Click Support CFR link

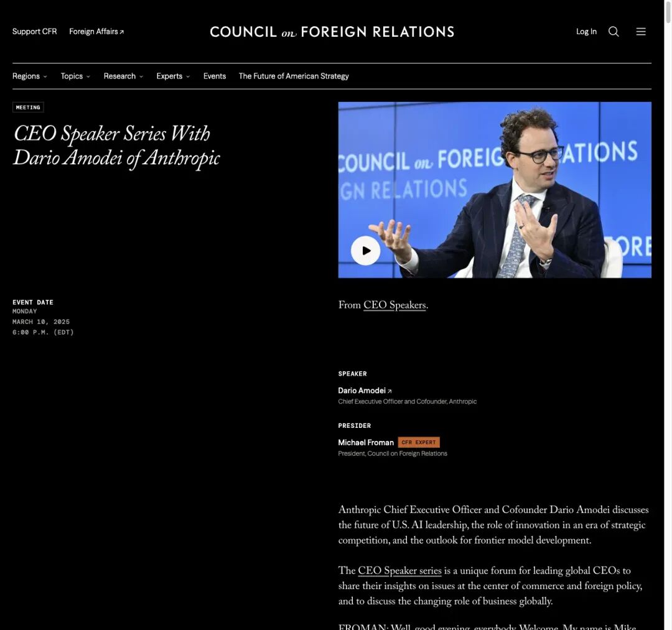click(x=34, y=32)
